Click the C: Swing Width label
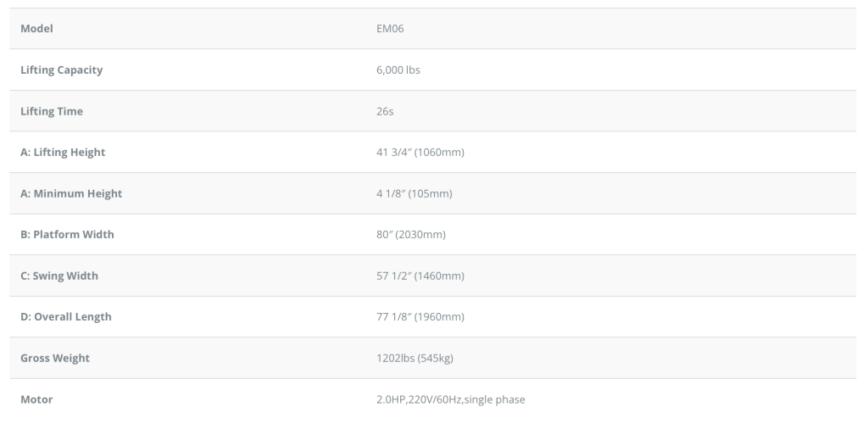 (59, 276)
